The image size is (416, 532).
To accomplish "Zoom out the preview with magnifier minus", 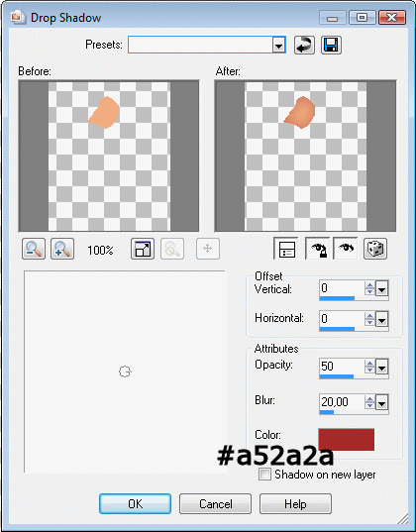I will coord(34,249).
